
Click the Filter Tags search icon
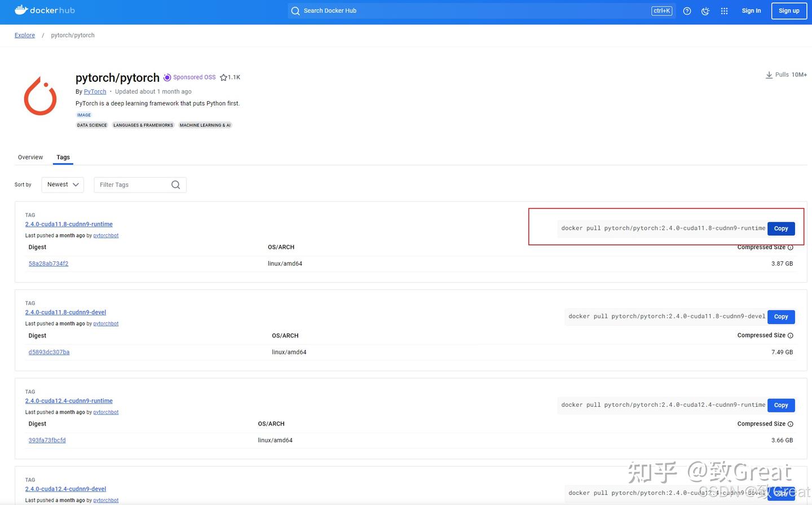(x=176, y=185)
